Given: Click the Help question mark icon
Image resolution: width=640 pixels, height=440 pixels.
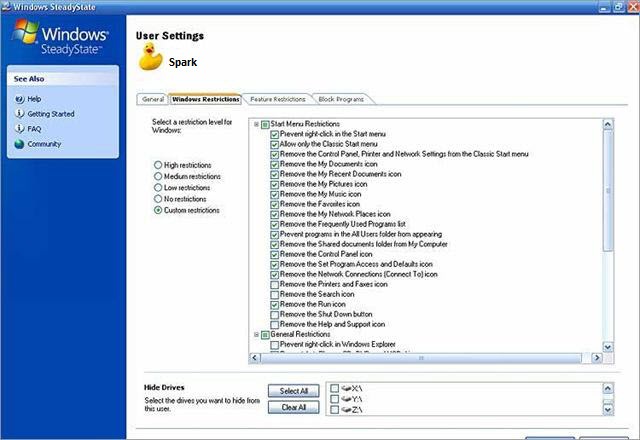Looking at the screenshot, I should click(x=19, y=99).
